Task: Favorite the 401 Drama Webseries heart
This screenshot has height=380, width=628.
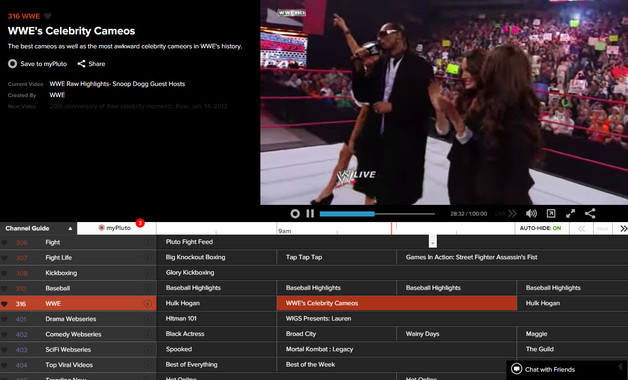Action: tap(4, 319)
